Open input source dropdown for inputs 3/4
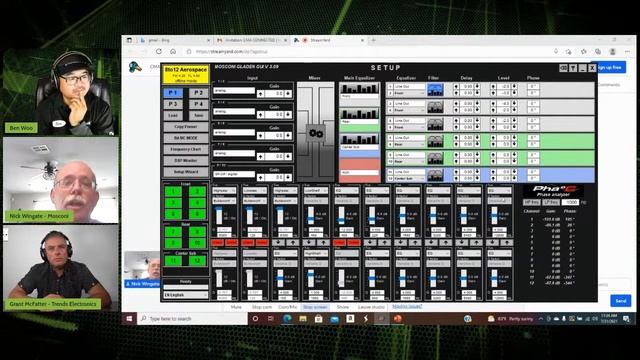Screen dimensions: 640x360 [234, 111]
